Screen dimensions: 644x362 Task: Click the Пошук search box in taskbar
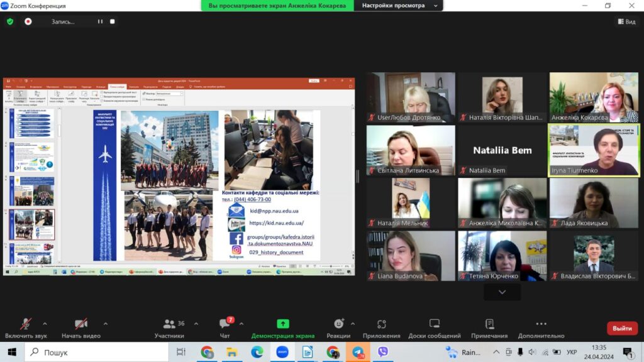(x=94, y=352)
